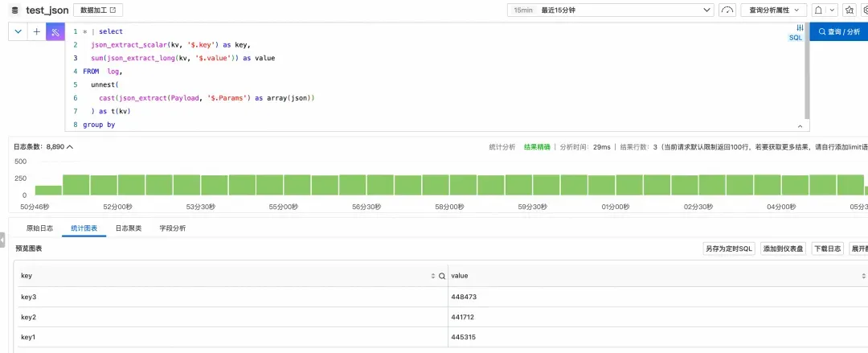Sort the key column using the sort arrows

coord(433,276)
